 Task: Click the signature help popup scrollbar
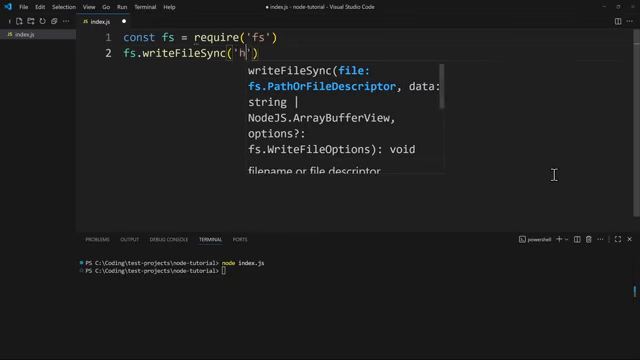pos(442,86)
